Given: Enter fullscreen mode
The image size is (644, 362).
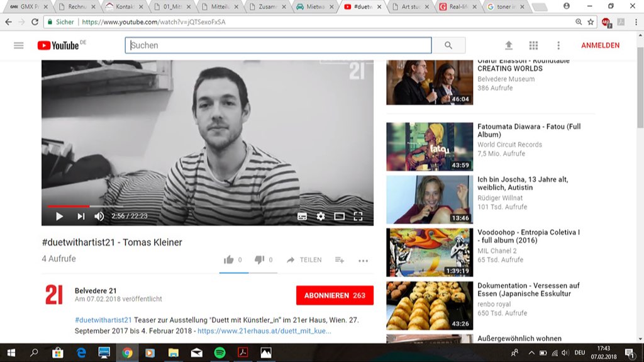Looking at the screenshot, I should [358, 217].
